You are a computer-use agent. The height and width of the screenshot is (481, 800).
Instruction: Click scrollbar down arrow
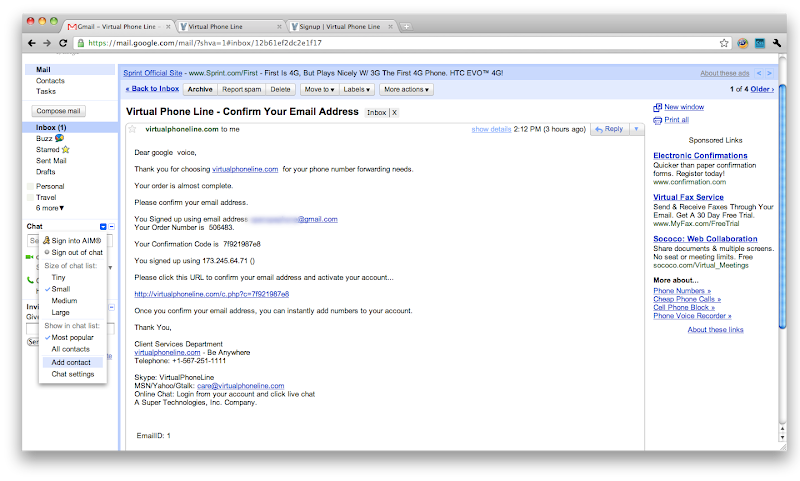(x=783, y=438)
